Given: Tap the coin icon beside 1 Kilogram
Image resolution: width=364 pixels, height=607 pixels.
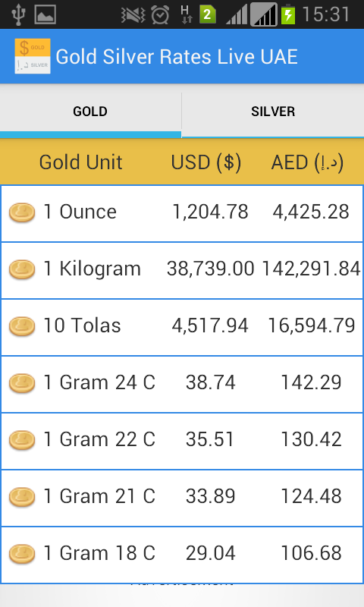Looking at the screenshot, I should pos(22,270).
